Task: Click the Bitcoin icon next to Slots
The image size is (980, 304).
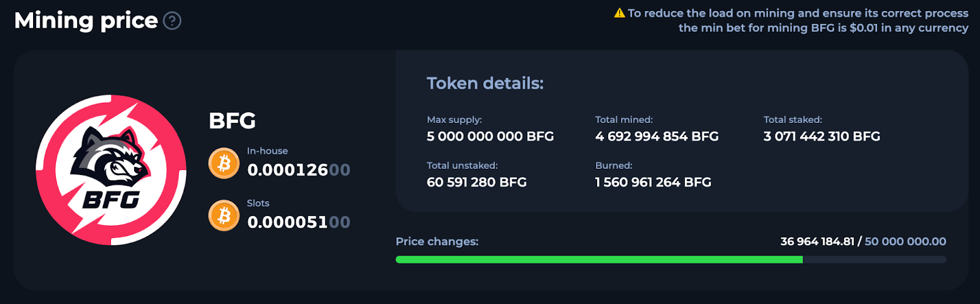Action: click(224, 216)
